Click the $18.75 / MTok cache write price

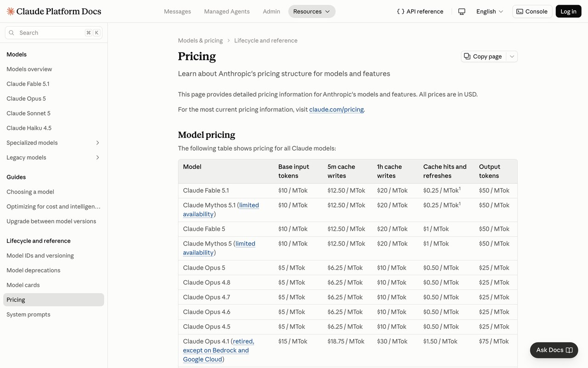click(346, 341)
